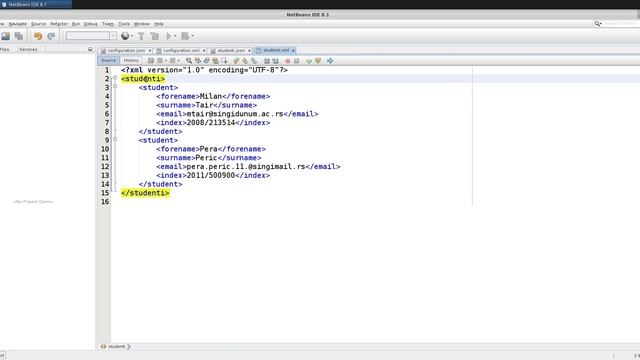Open the Debug menu
Image resolution: width=640 pixels, height=360 pixels.
pyautogui.click(x=91, y=24)
